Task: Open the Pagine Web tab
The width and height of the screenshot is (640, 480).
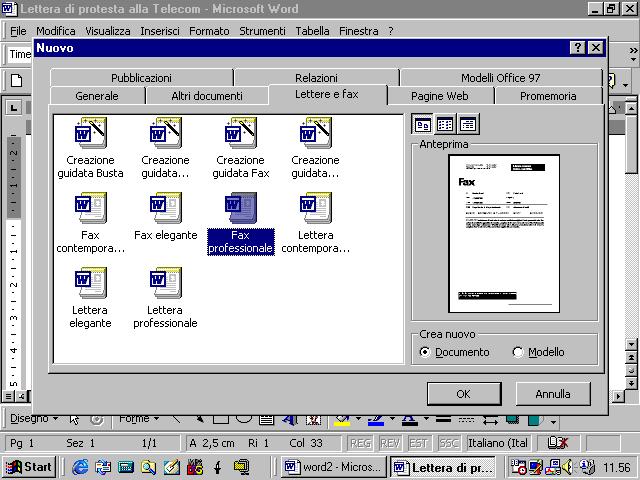Action: tap(440, 96)
